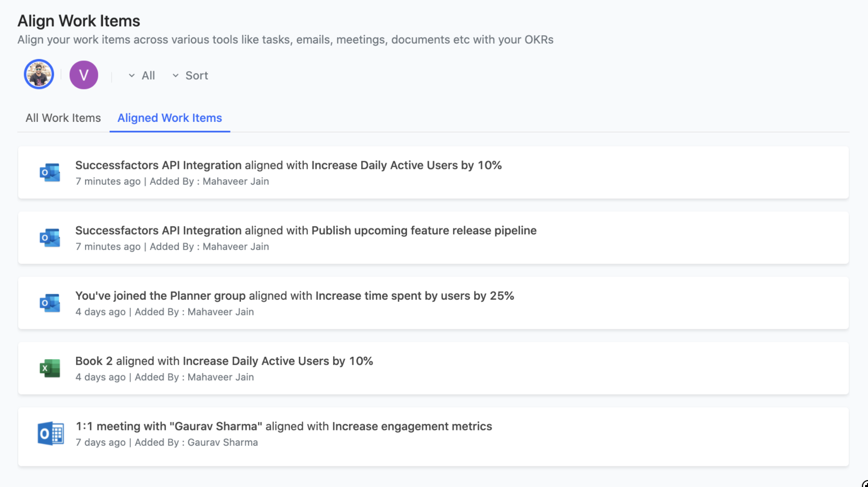Image resolution: width=868 pixels, height=487 pixels.
Task: Open the Sort dropdown
Action: point(190,76)
